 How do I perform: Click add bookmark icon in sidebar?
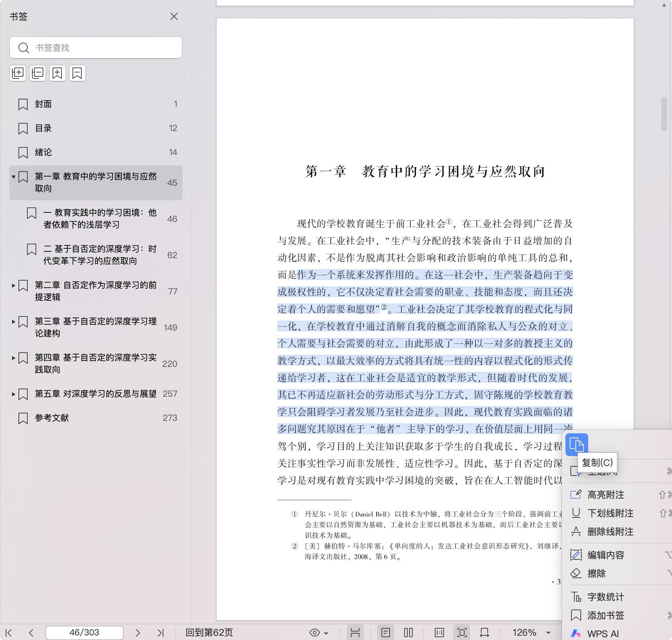coord(58,73)
